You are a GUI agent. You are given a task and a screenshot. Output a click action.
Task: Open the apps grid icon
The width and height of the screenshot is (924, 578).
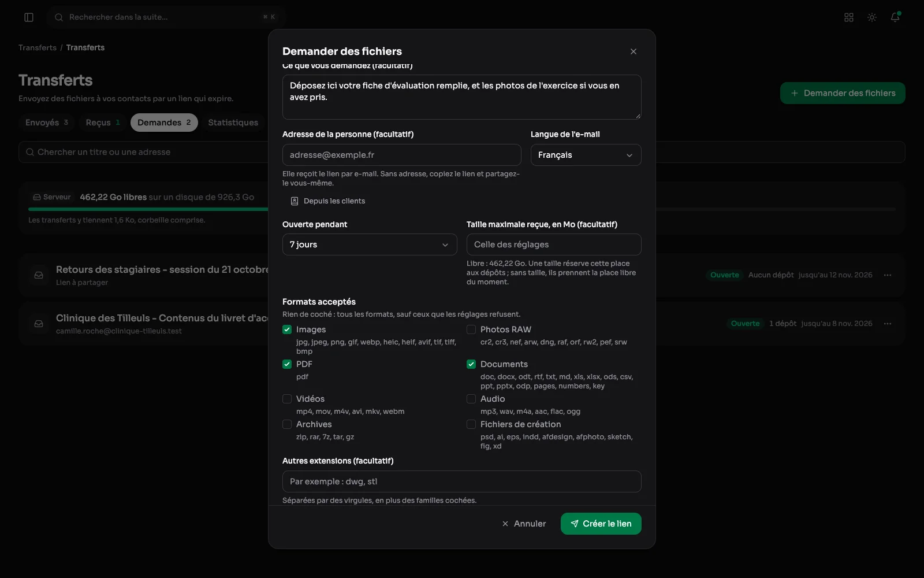pos(849,17)
